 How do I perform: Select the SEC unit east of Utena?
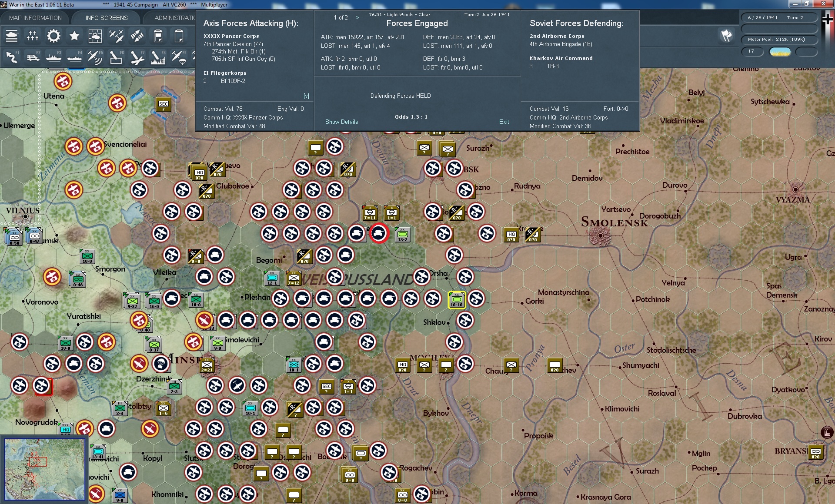click(x=164, y=104)
